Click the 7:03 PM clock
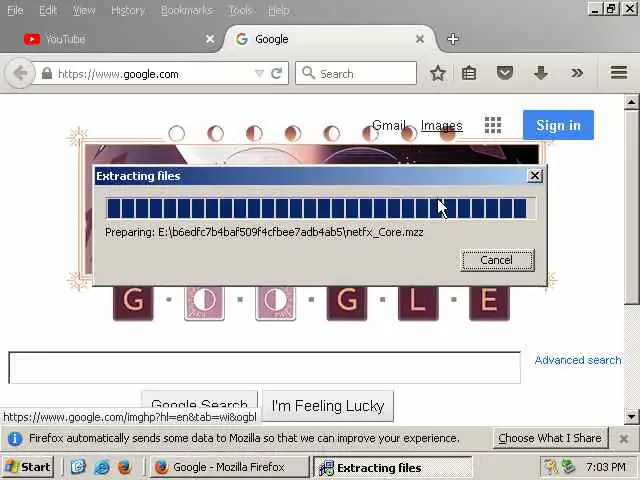The width and height of the screenshot is (640, 480). pos(606,467)
